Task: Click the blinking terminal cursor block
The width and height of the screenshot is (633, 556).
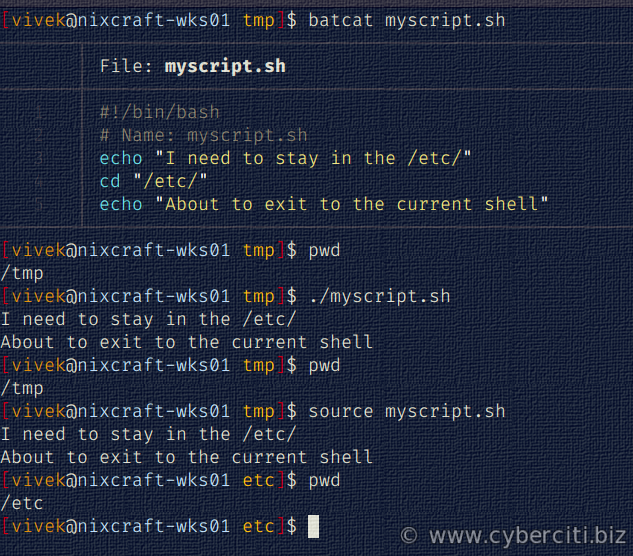Action: tap(313, 526)
